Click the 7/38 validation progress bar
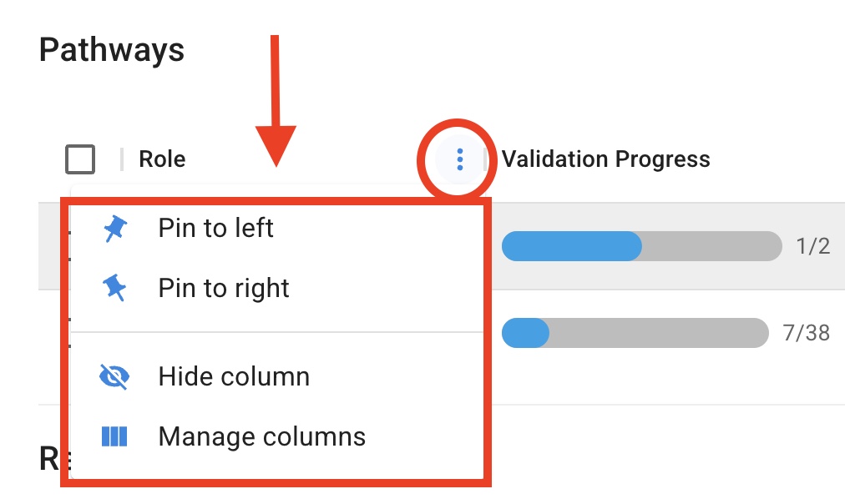The image size is (845, 504). click(x=635, y=333)
